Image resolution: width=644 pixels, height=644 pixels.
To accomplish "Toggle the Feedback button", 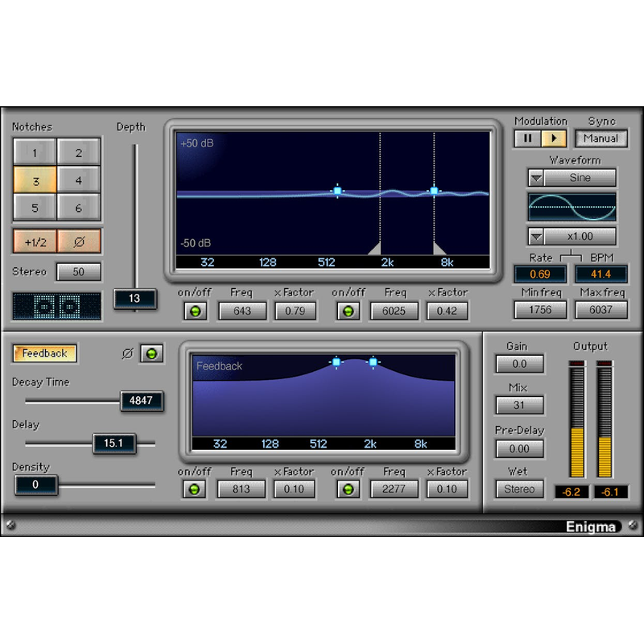I will click(x=45, y=353).
